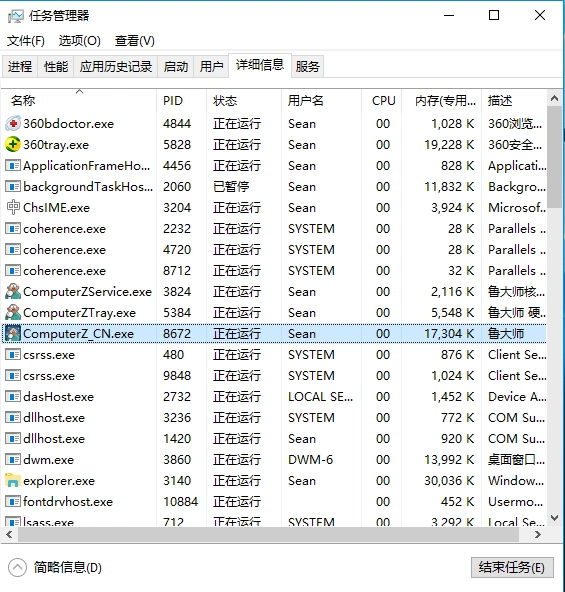565x592 pixels.
Task: Click icon of csrss.exe PID 9848
Action: coord(13,376)
